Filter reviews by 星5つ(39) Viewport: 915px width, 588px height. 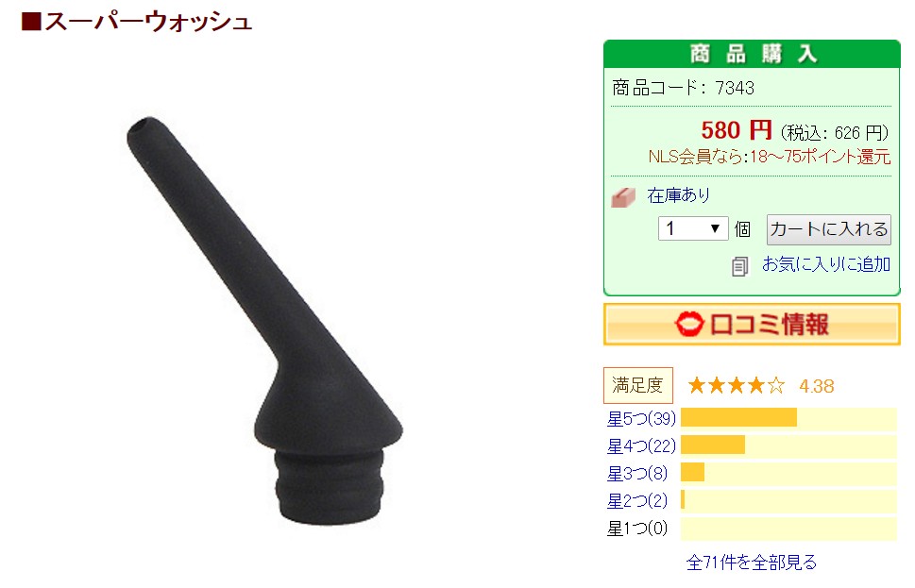click(641, 418)
